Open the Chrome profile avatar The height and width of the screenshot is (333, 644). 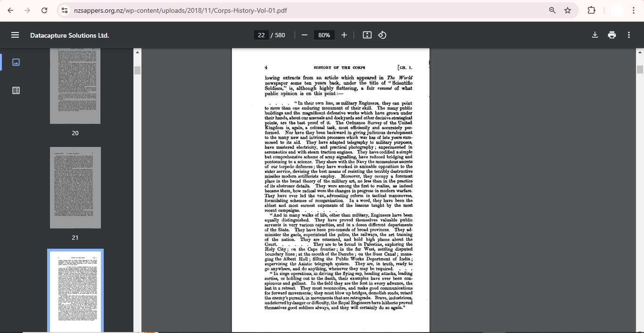[617, 10]
